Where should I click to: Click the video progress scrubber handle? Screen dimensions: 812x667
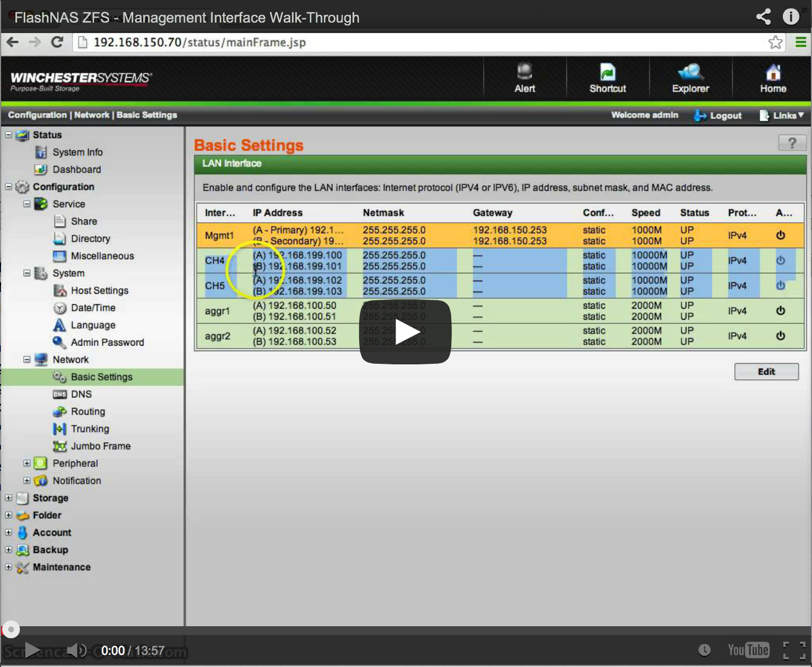click(10, 629)
